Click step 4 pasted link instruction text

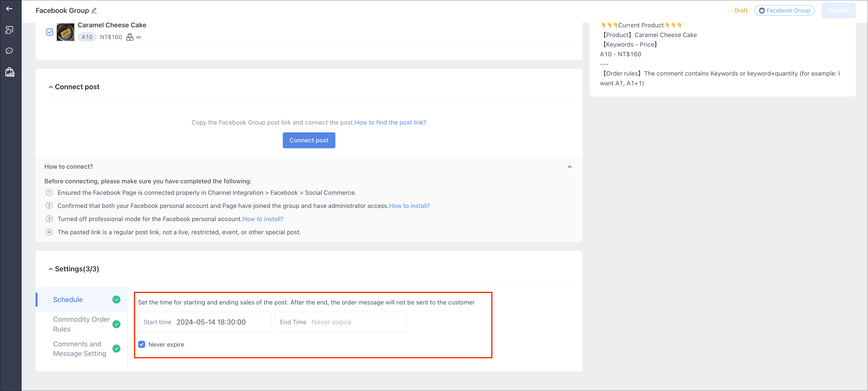179,232
